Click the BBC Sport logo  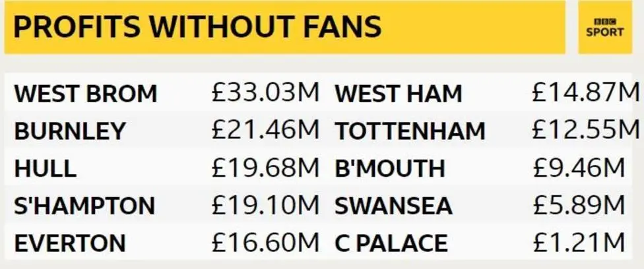coord(604,28)
